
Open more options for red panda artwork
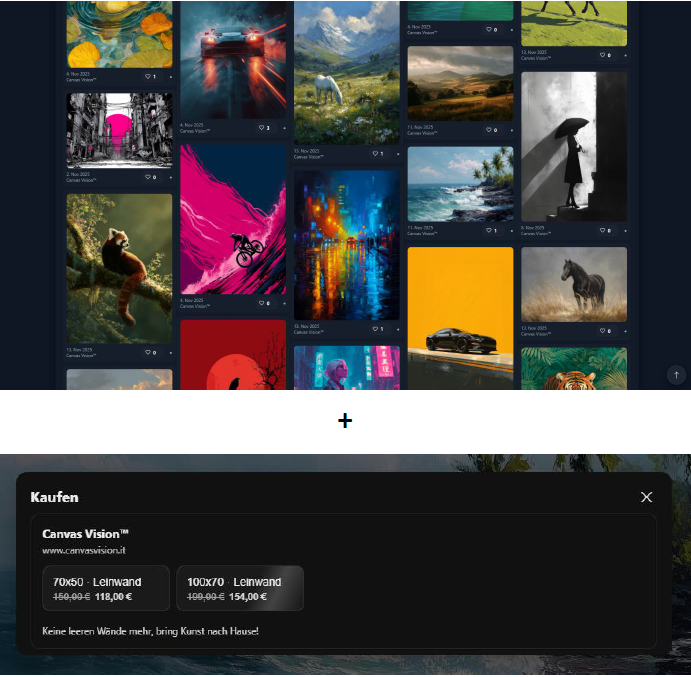pyautogui.click(x=170, y=353)
